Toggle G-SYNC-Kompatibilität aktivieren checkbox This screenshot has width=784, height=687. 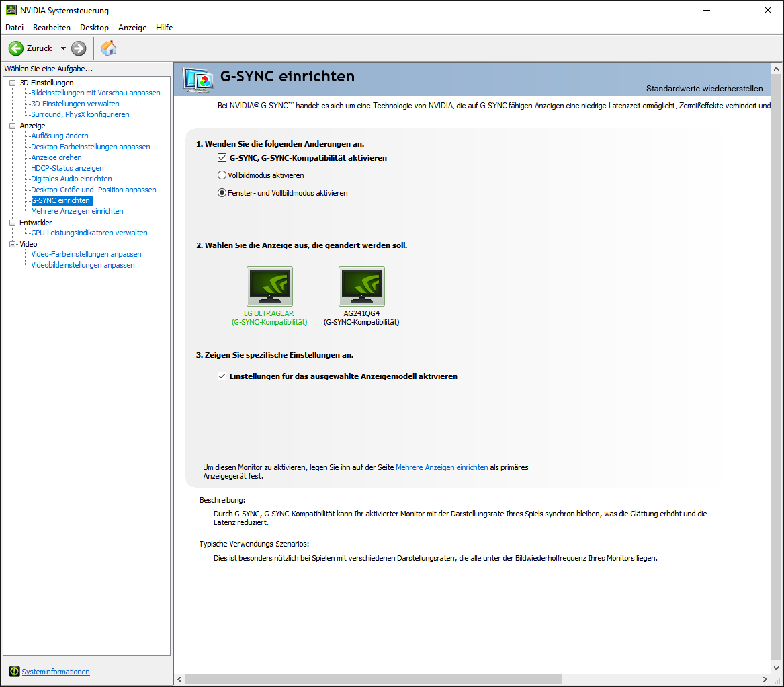pos(222,157)
